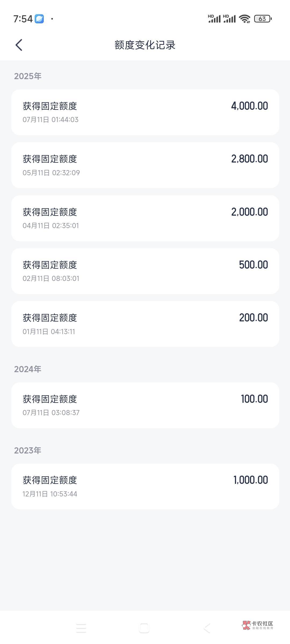Tap the 2023年 section header
290x644 pixels.
[x=28, y=451]
